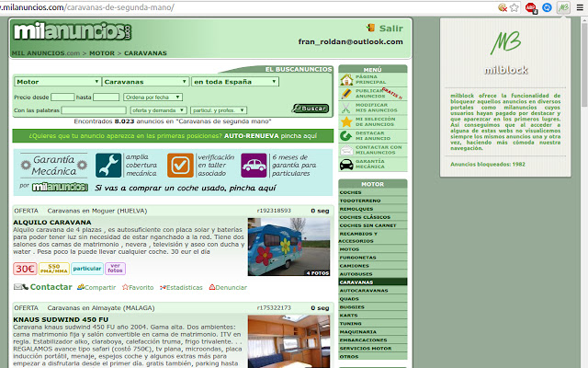588x368 pixels.
Task: Open the KNAUS SUDWIND 450 FU ad title
Action: click(61, 319)
